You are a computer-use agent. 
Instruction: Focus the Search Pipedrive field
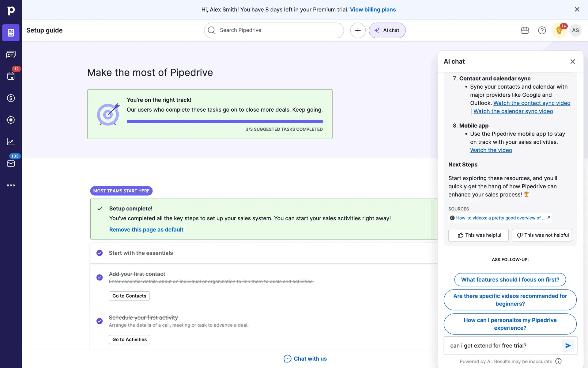click(274, 30)
